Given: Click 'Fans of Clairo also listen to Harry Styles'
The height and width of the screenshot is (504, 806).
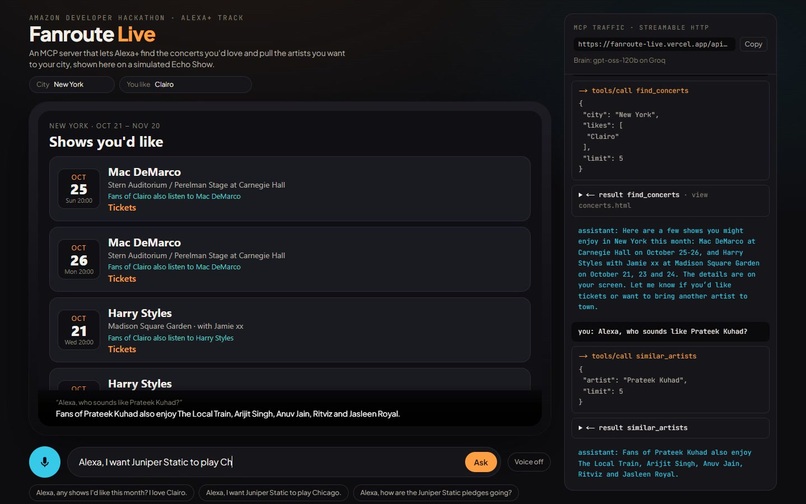Looking at the screenshot, I should (x=171, y=338).
